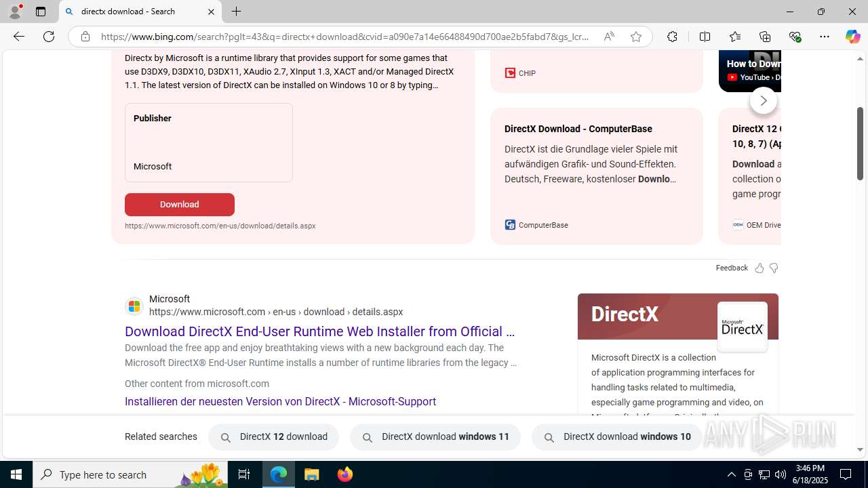The image size is (868, 488).
Task: Search related DirectX download windows 11
Action: tap(435, 437)
